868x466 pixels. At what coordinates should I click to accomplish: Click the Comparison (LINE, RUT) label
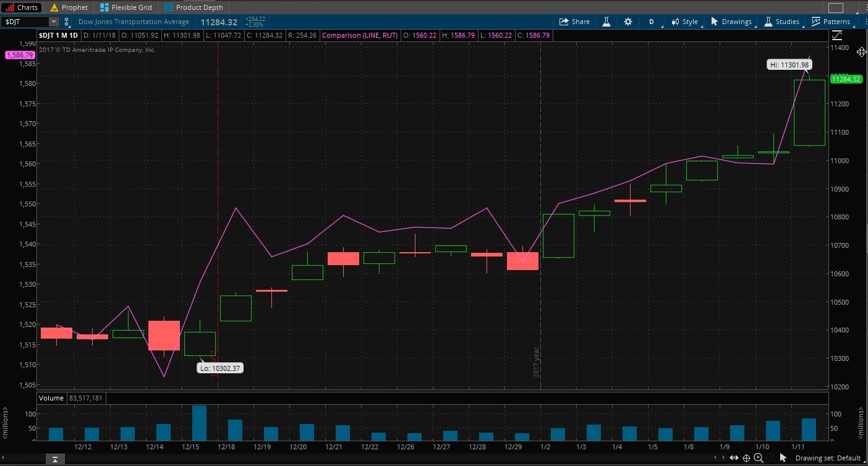coord(360,35)
